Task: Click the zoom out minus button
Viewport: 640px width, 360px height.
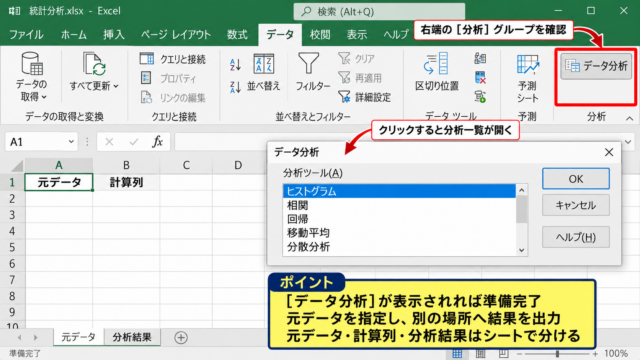Action: pyautogui.click(x=519, y=353)
